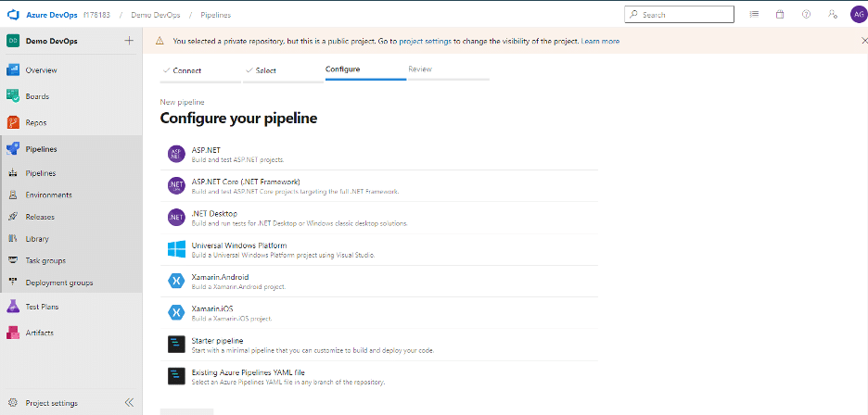Click the Existing Azure Pipelines YAML icon

[x=176, y=376]
